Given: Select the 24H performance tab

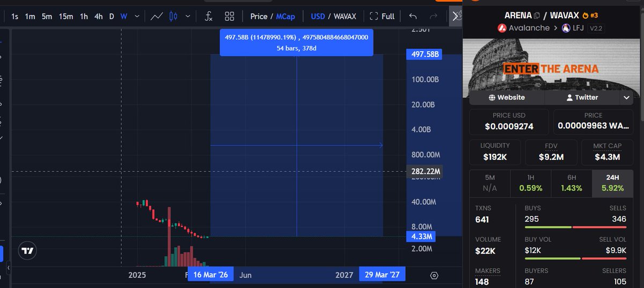Looking at the screenshot, I should pyautogui.click(x=612, y=183).
